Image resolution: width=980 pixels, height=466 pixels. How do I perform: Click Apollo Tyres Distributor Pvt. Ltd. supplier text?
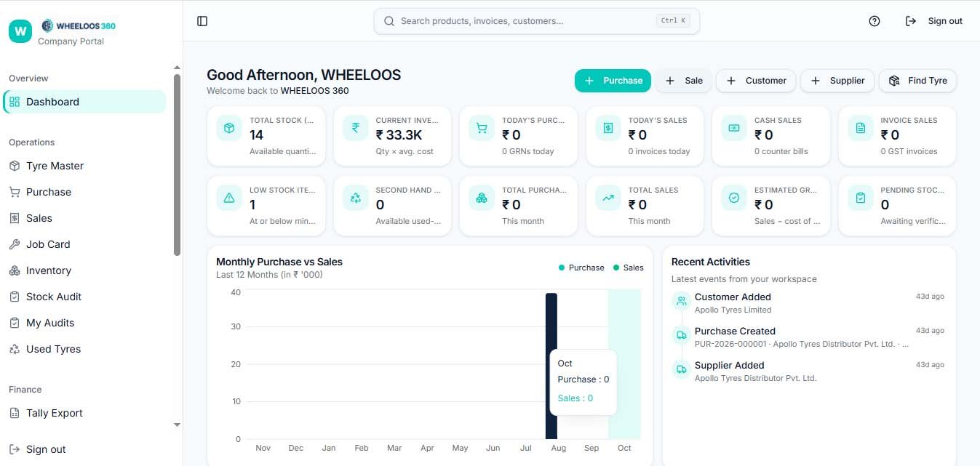point(755,378)
